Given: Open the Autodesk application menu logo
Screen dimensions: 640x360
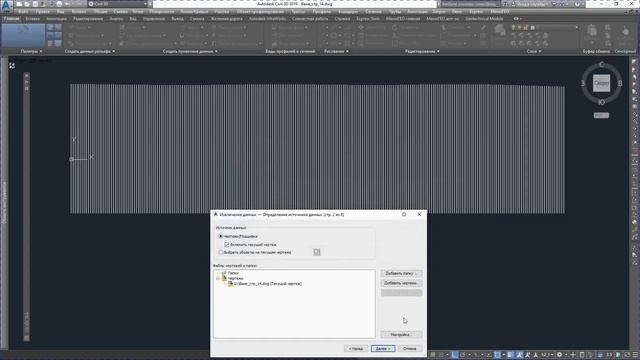Looking at the screenshot, I should click(6, 6).
